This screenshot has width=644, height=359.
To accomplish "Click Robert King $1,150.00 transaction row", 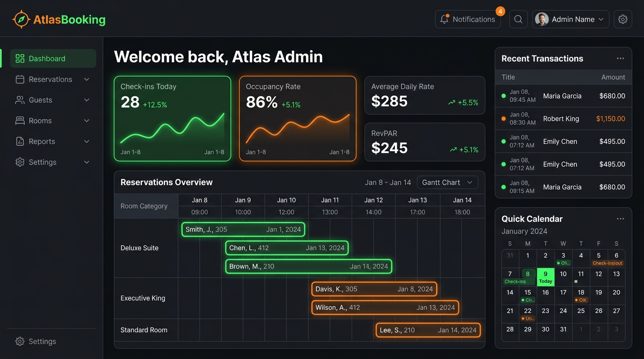I will click(x=563, y=119).
